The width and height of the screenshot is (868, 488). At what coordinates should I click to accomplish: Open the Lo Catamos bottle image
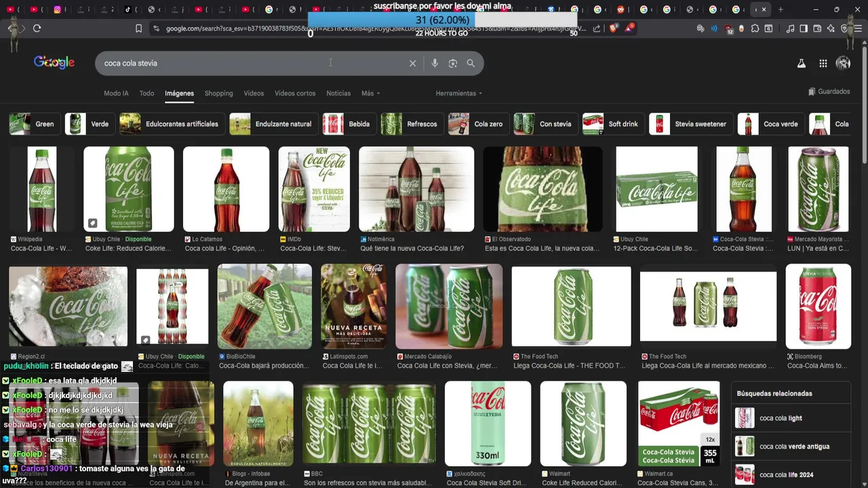(x=226, y=189)
